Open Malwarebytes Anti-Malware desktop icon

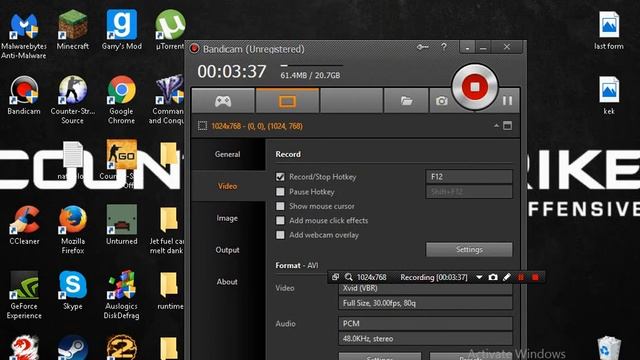tap(24, 35)
